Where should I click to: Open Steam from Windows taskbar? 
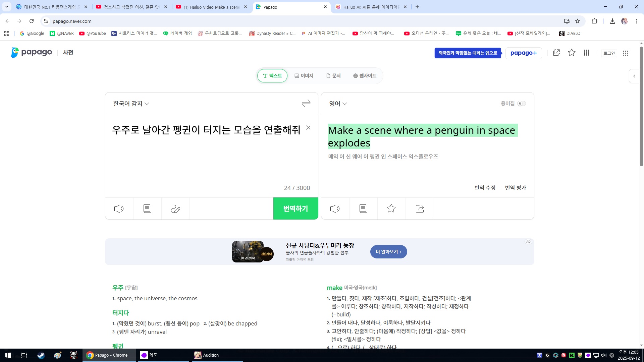point(41,355)
